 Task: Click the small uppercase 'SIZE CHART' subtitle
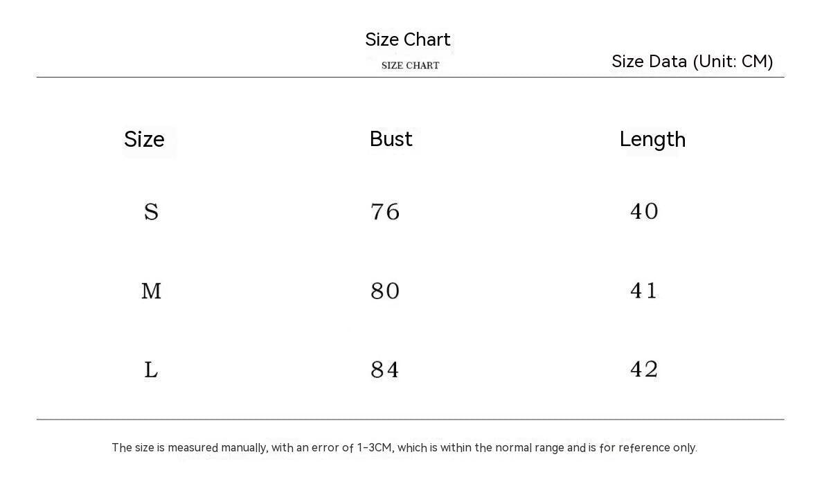[410, 66]
